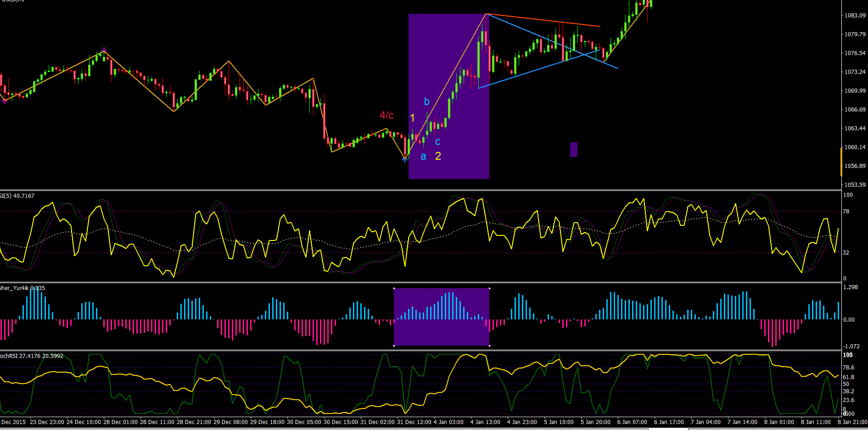Select the yellow "2" wave label

(x=438, y=156)
